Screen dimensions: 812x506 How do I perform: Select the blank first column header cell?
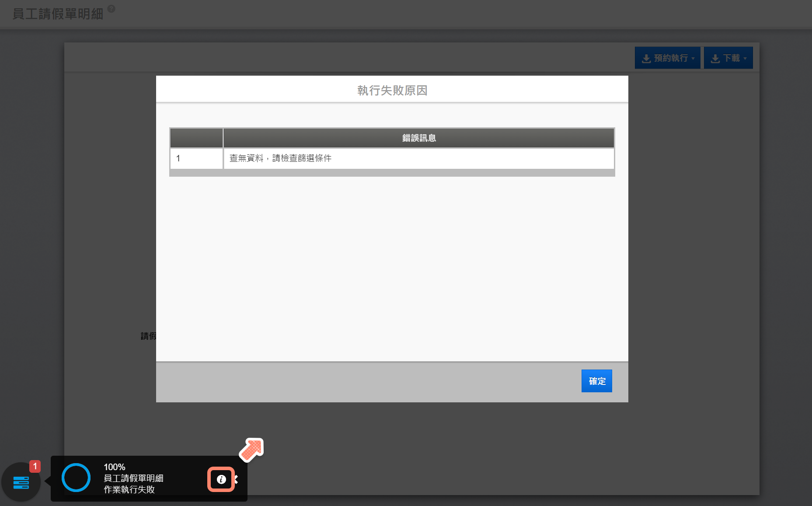click(x=196, y=138)
